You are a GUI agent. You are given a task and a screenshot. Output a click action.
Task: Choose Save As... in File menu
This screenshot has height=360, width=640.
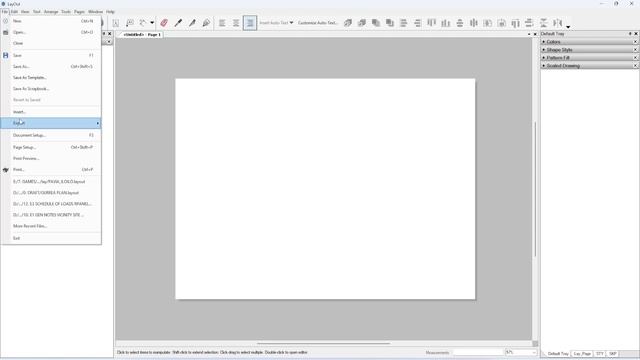[x=51, y=67]
